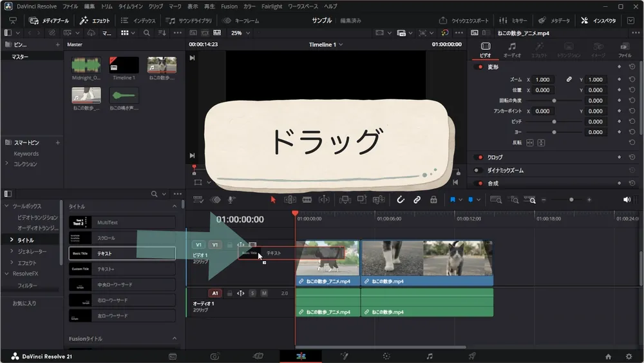Click the Detail Zoom icon
Image resolution: width=644 pixels, height=363 pixels.
[x=513, y=200]
